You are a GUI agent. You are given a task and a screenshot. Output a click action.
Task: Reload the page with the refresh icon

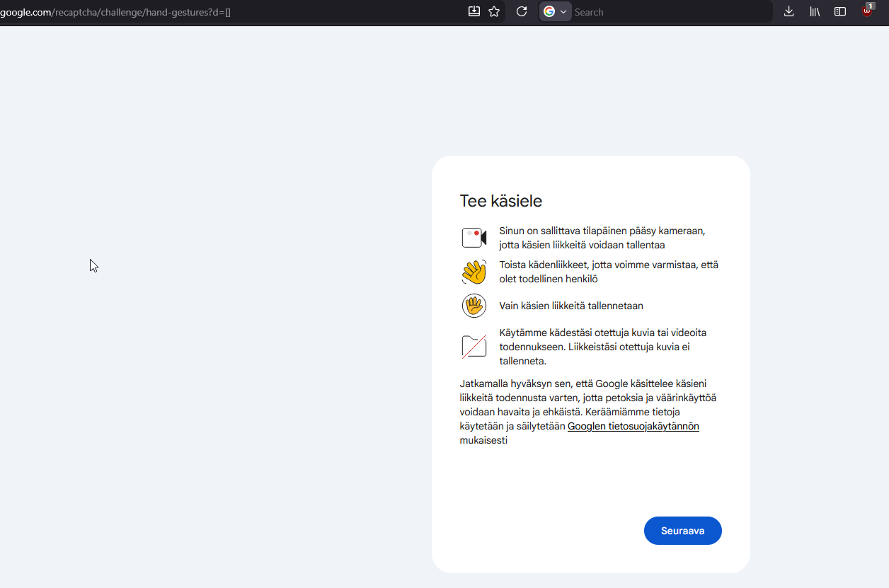click(x=522, y=11)
